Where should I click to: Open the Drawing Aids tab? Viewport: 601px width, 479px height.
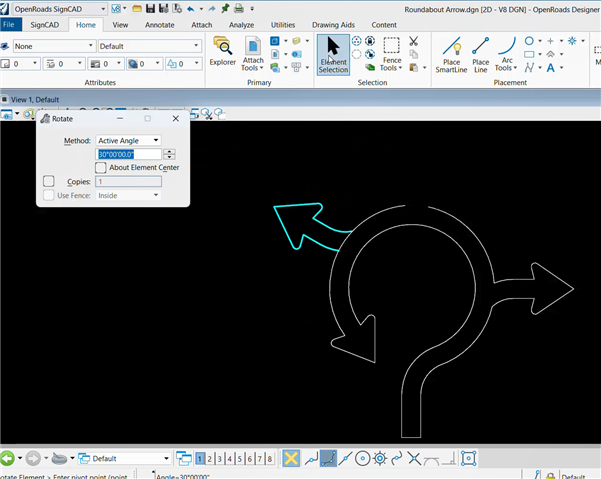pyautogui.click(x=334, y=24)
